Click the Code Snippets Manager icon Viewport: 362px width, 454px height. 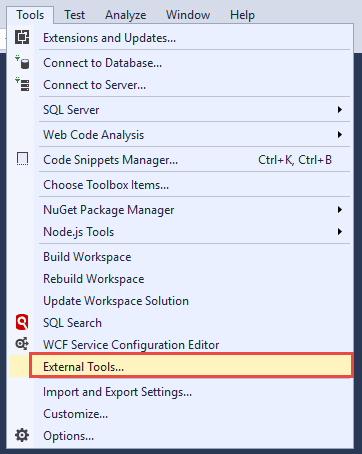click(x=22, y=159)
